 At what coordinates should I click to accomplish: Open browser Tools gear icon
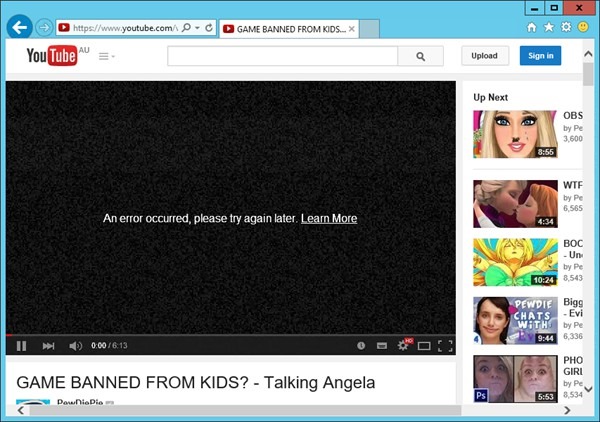tap(566, 27)
